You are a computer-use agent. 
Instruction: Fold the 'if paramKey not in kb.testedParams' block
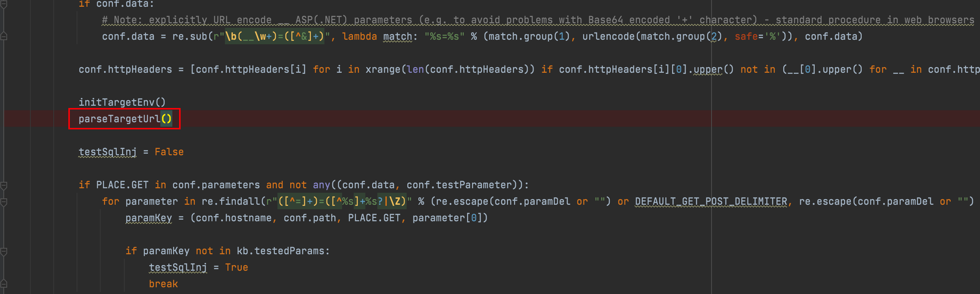coord(4,251)
